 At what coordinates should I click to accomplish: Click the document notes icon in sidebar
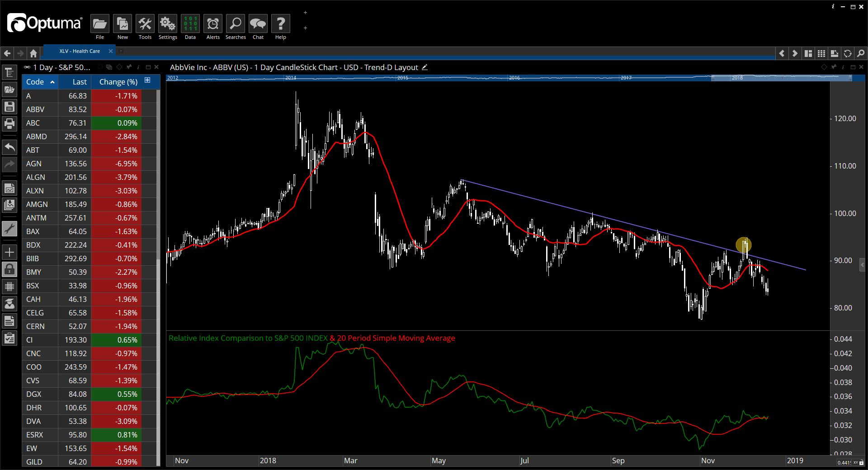[9, 321]
